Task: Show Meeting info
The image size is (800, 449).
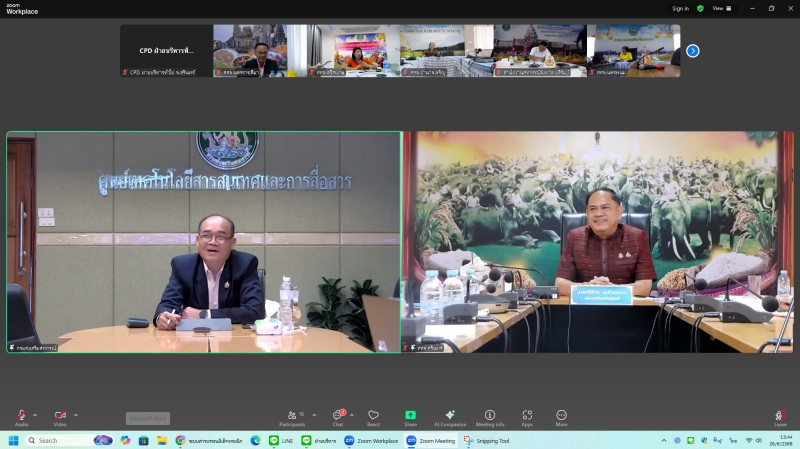Action: [490, 418]
